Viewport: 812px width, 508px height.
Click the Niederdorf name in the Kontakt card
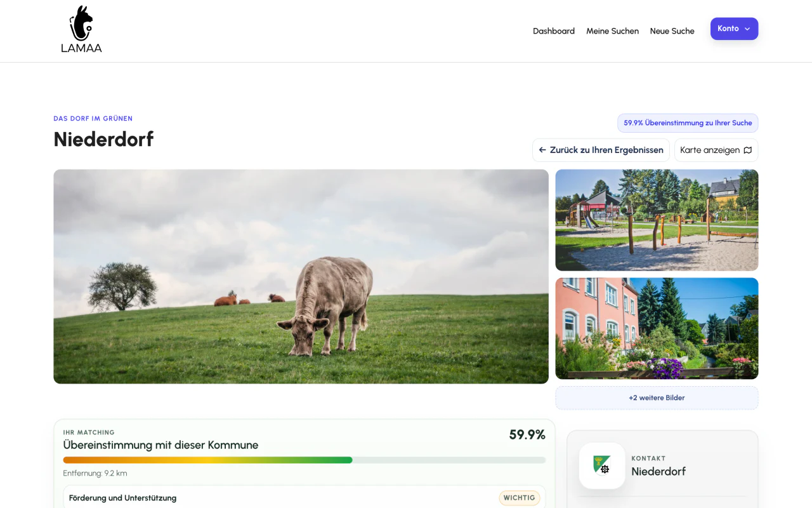click(658, 471)
